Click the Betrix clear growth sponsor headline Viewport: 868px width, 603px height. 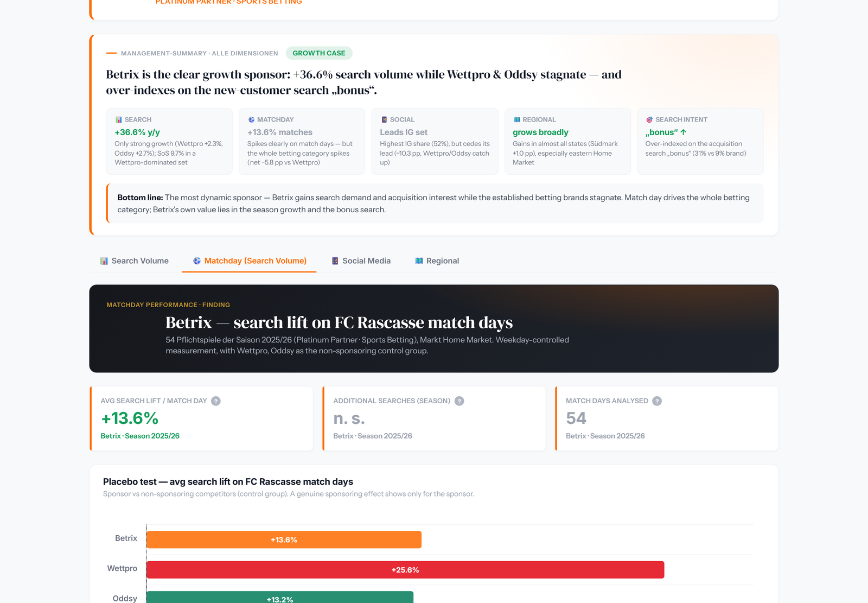click(363, 82)
